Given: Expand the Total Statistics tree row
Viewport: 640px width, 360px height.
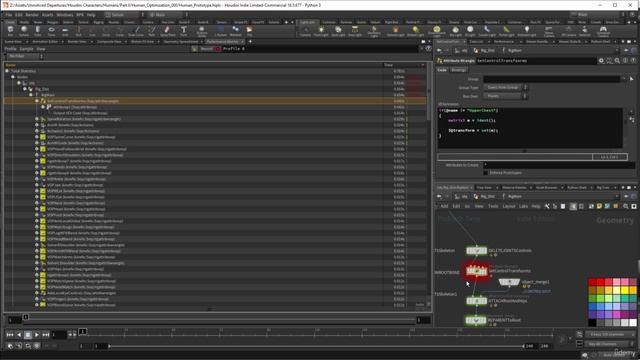Looking at the screenshot, I should point(7,71).
